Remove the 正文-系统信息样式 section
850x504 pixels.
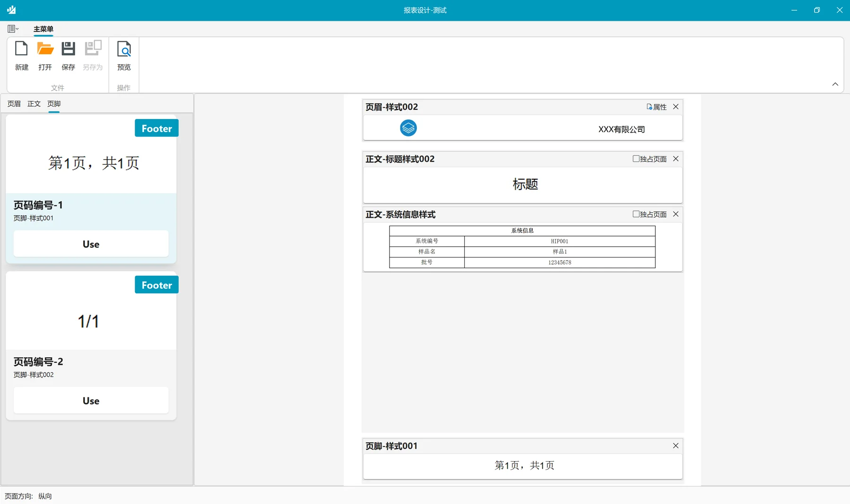(676, 214)
